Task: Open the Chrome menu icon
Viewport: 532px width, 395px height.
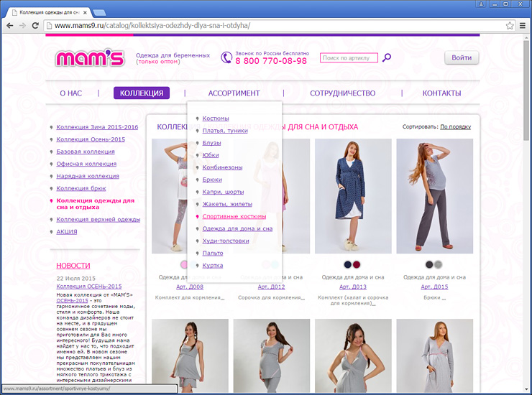Action: pyautogui.click(x=523, y=25)
